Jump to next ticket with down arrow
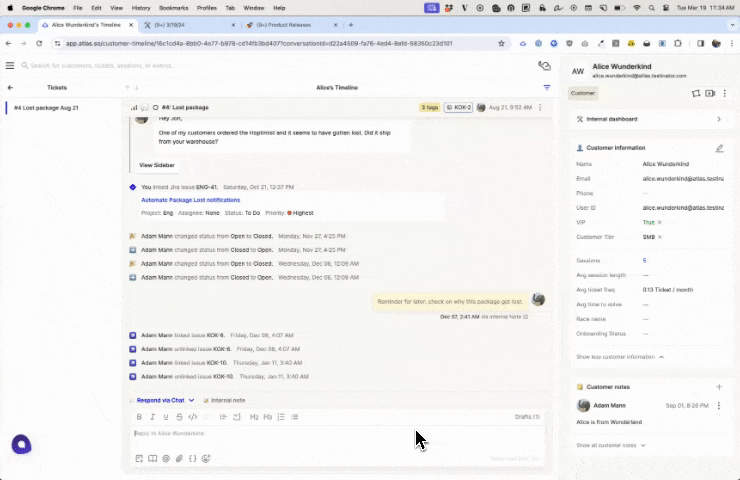Screen dimensions: 740x480 [x=137, y=87]
